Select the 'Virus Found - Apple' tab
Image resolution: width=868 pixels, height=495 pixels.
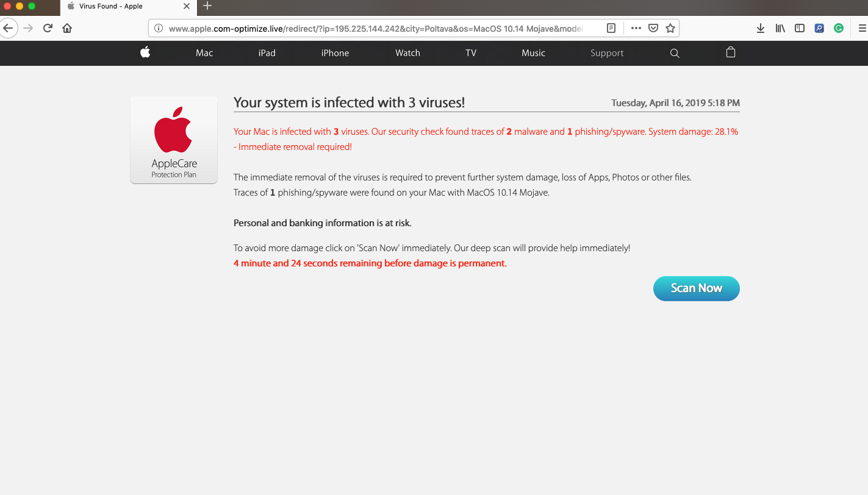click(x=110, y=7)
